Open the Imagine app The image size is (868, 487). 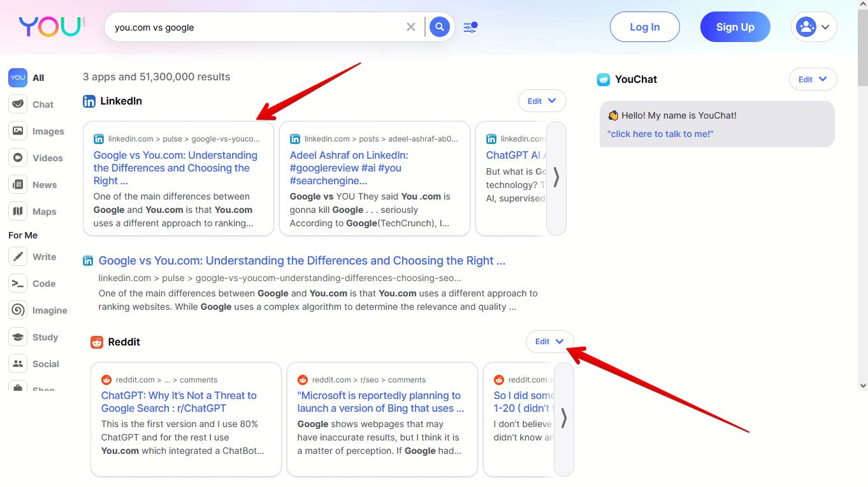(38, 310)
